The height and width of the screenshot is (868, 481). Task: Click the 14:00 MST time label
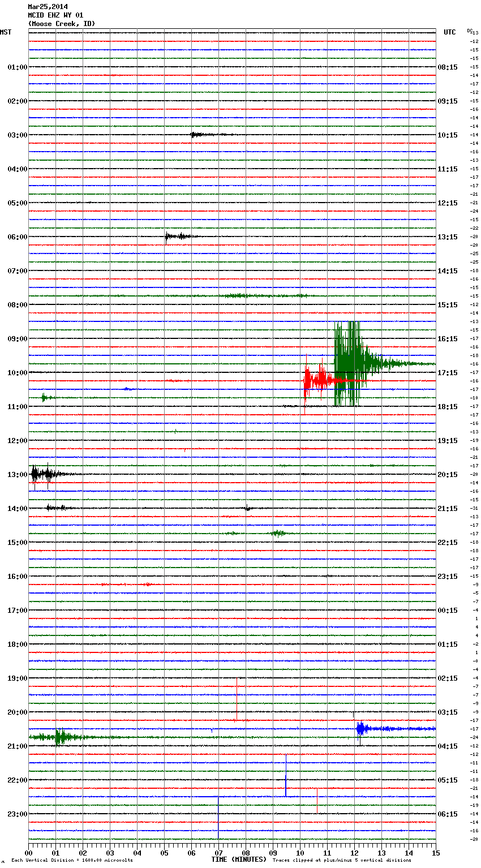coord(17,509)
